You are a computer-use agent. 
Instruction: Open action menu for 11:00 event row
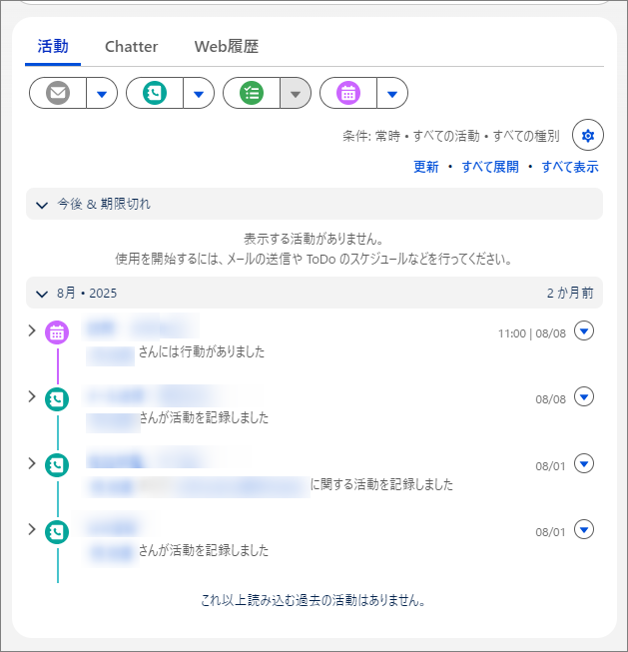[x=585, y=331]
